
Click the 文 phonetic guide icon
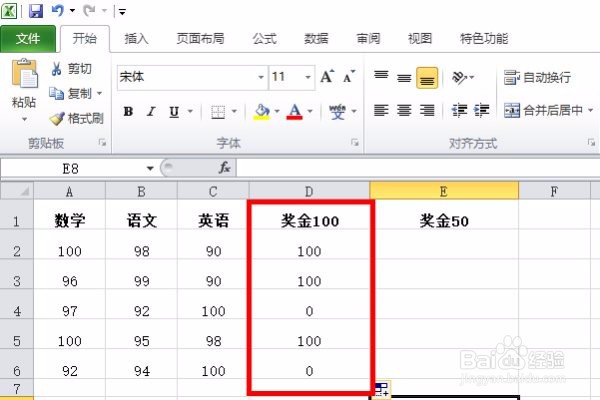[338, 112]
